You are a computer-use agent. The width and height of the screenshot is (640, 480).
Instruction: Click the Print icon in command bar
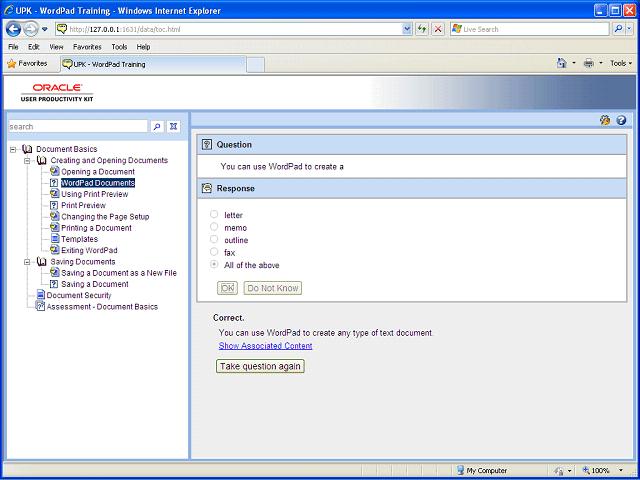(589, 63)
